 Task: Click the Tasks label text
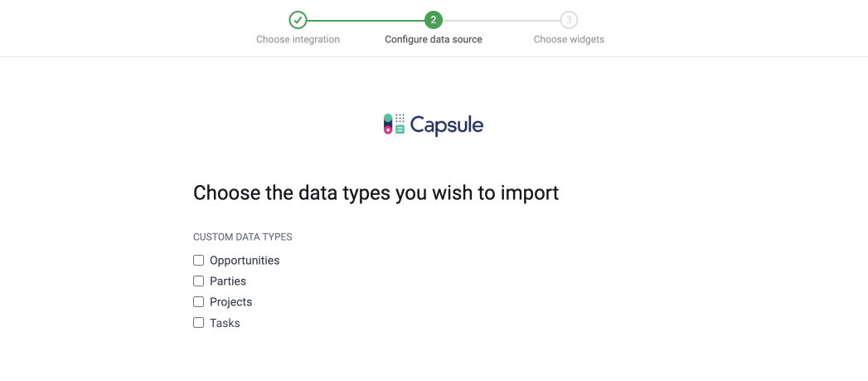pyautogui.click(x=225, y=323)
